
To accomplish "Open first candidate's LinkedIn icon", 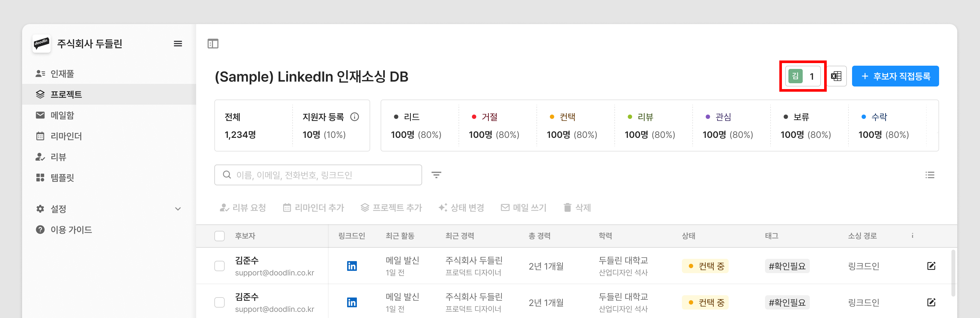I will [352, 266].
